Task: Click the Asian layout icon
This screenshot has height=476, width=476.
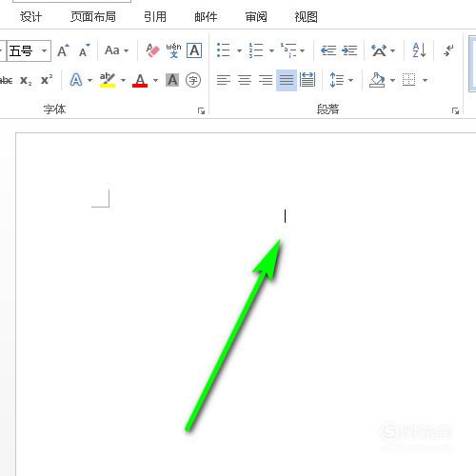Action: [379, 50]
